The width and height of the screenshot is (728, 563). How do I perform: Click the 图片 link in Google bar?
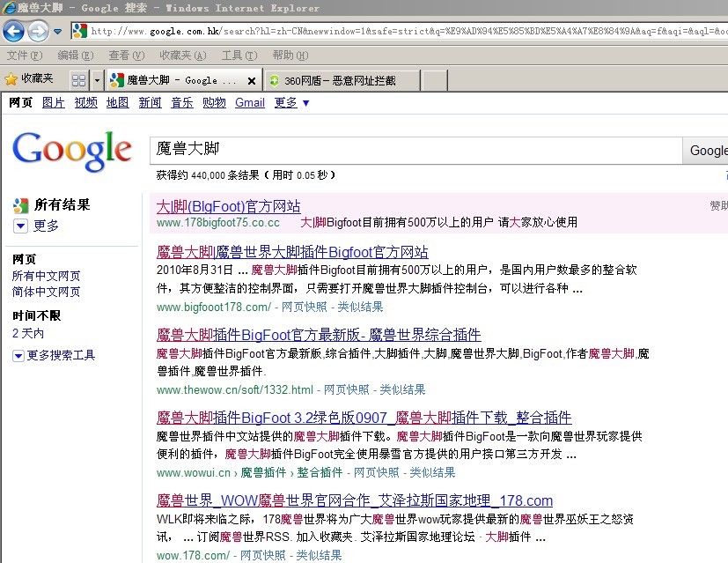tap(54, 102)
